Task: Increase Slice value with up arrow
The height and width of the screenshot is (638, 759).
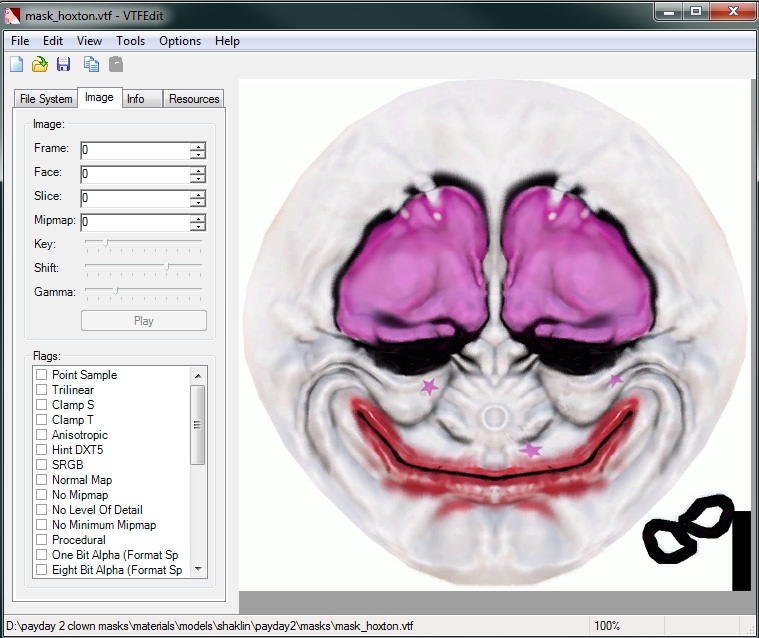Action: click(x=197, y=194)
